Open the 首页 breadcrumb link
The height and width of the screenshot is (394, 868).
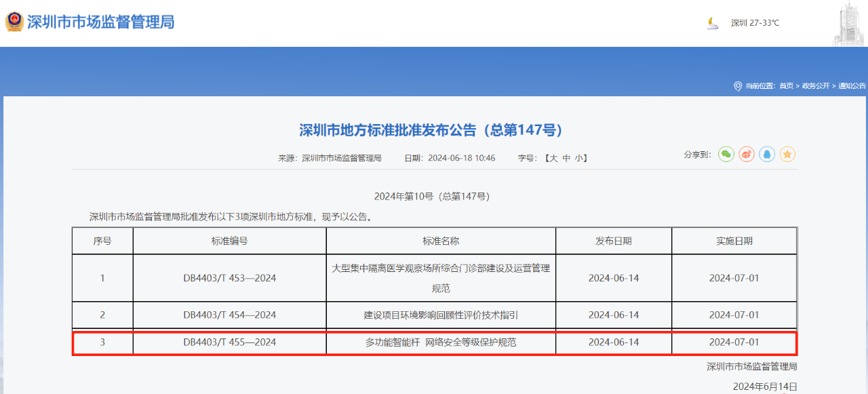click(x=786, y=86)
